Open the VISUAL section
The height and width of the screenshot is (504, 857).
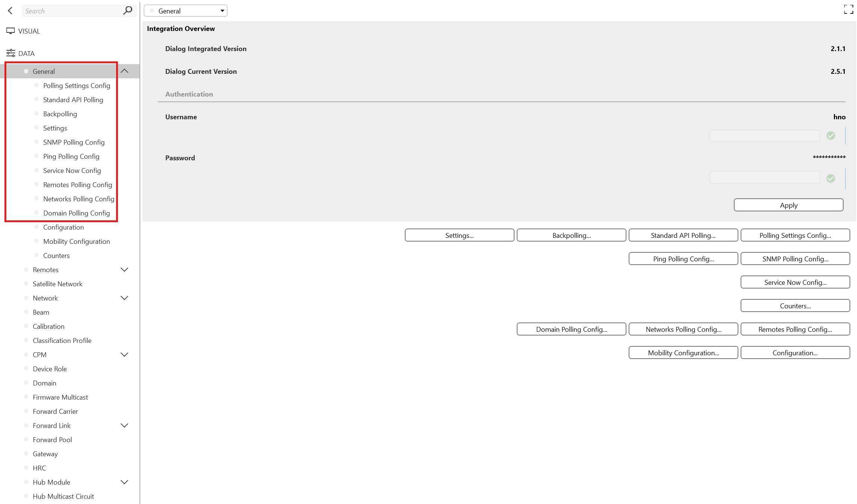(x=23, y=31)
